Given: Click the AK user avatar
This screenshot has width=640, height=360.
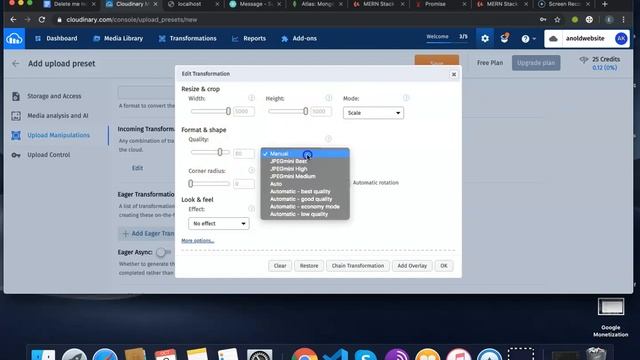Looking at the screenshot, I should pyautogui.click(x=621, y=39).
